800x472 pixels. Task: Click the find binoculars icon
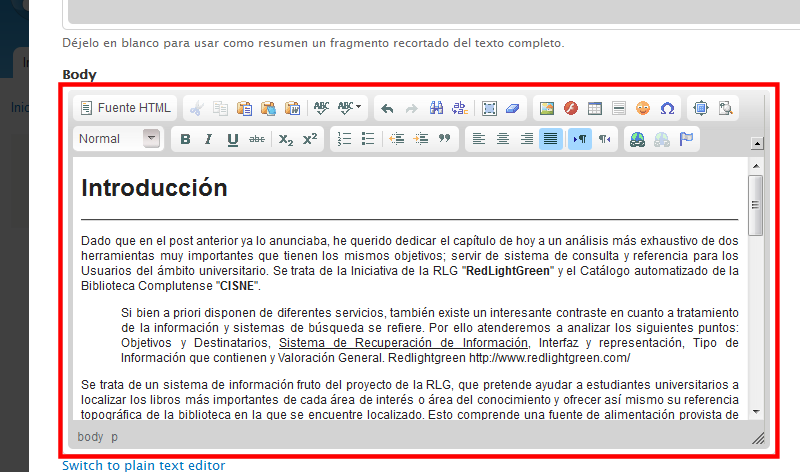(x=436, y=108)
